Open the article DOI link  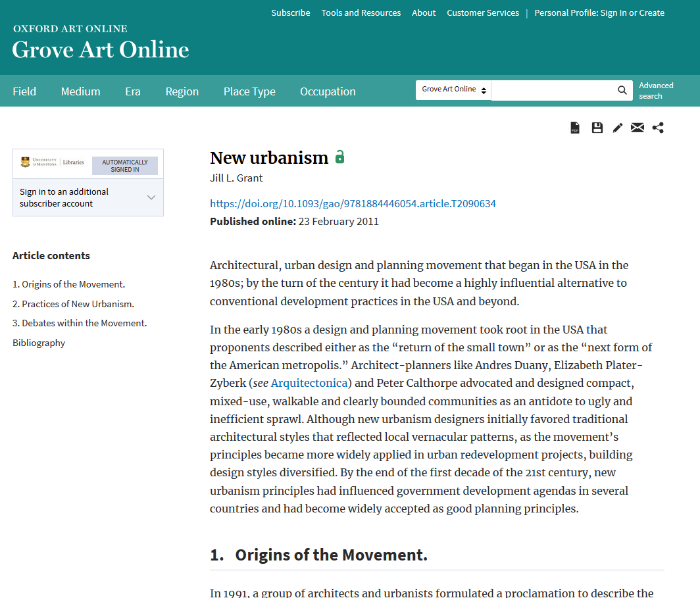point(353,203)
